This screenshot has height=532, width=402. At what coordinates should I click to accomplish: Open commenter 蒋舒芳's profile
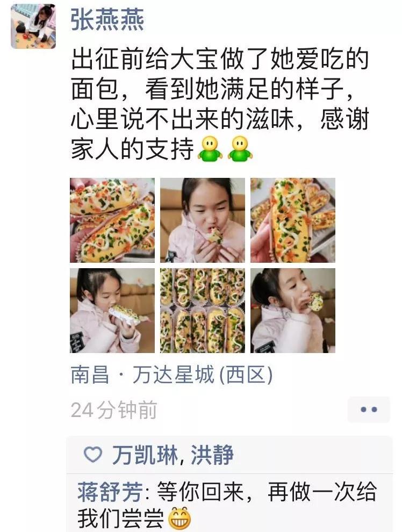pyautogui.click(x=110, y=492)
